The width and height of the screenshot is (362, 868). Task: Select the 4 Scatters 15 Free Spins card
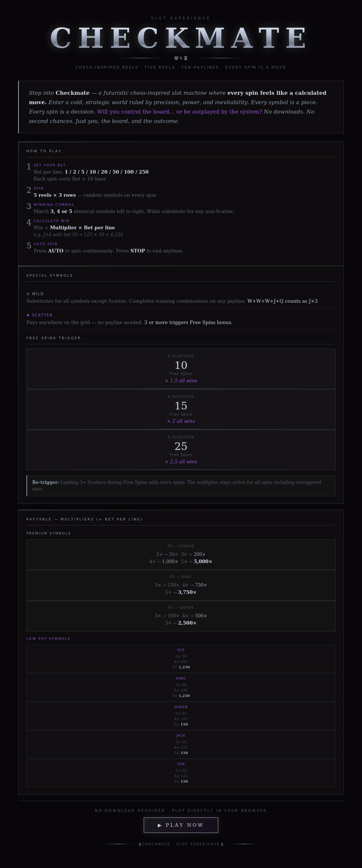click(181, 409)
